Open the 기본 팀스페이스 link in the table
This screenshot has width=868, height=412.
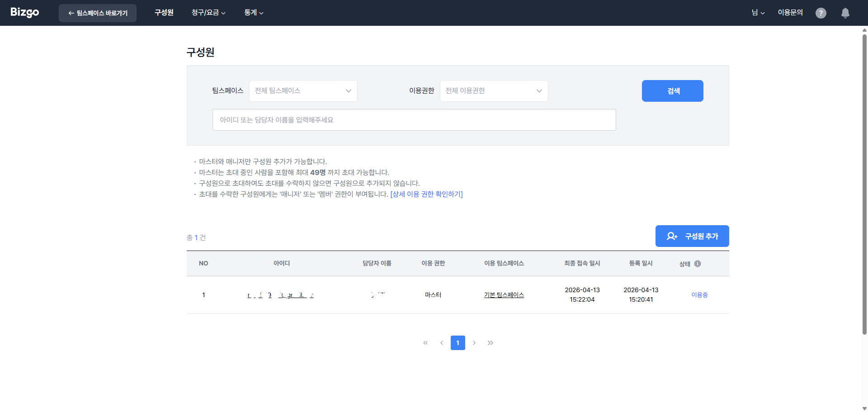coord(503,294)
